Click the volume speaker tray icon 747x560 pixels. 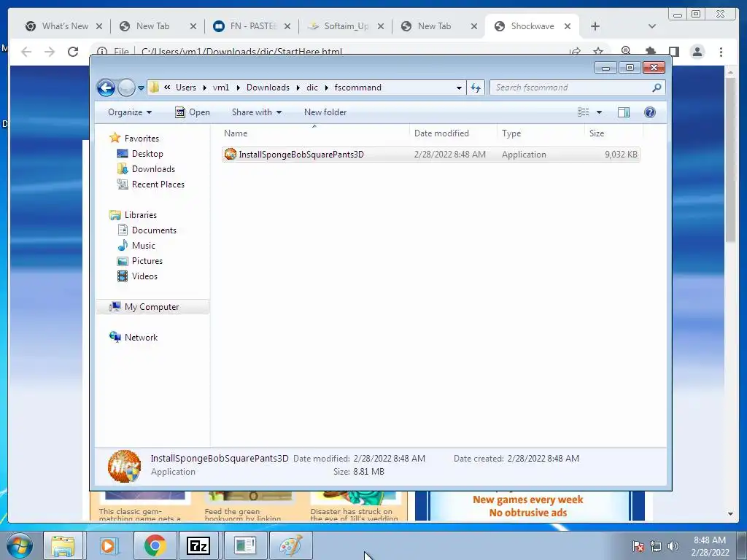[673, 546]
